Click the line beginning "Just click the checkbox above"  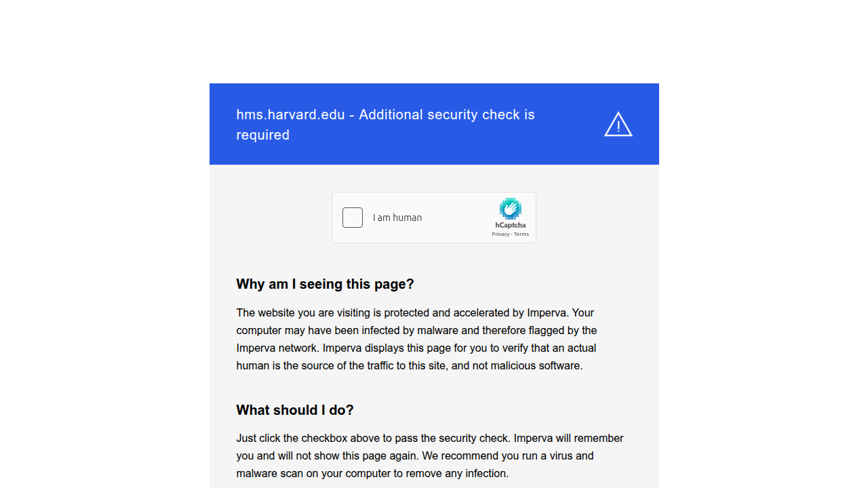[x=430, y=439]
